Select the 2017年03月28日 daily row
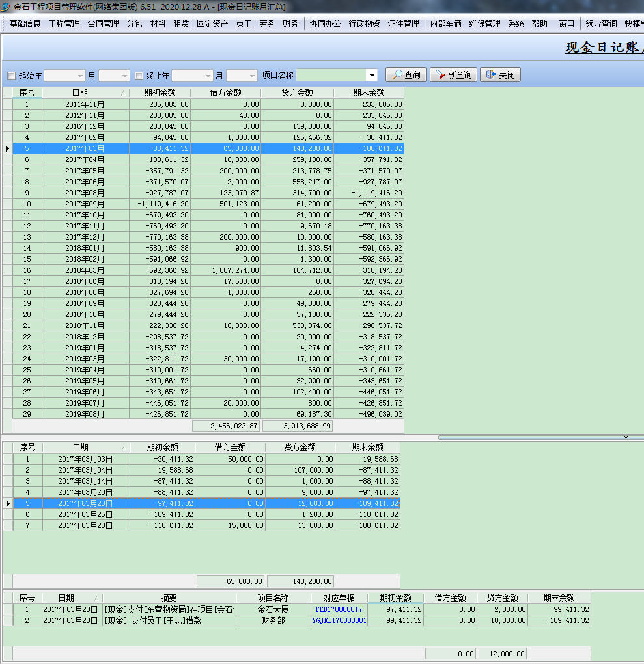 point(85,525)
